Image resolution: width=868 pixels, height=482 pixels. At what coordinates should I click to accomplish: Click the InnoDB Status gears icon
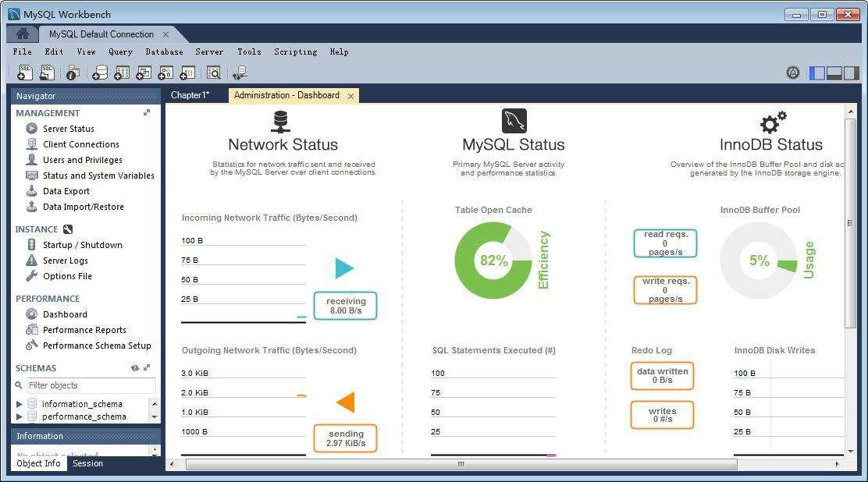pos(773,122)
